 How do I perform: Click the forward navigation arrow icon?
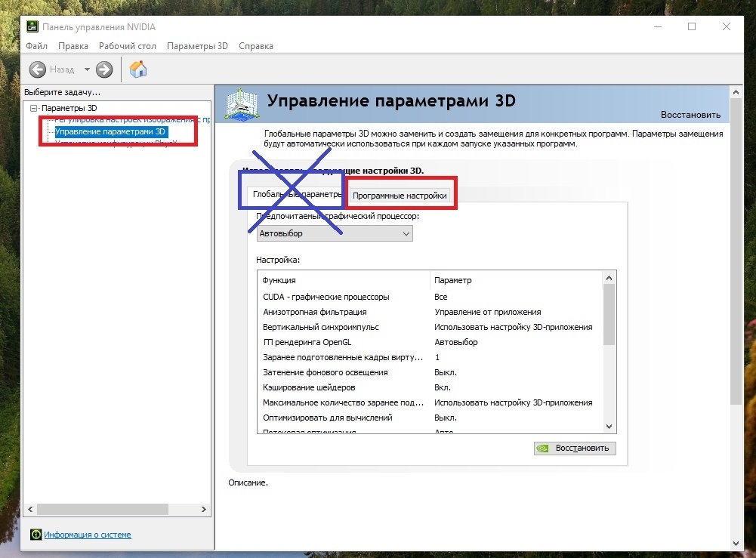[x=104, y=69]
